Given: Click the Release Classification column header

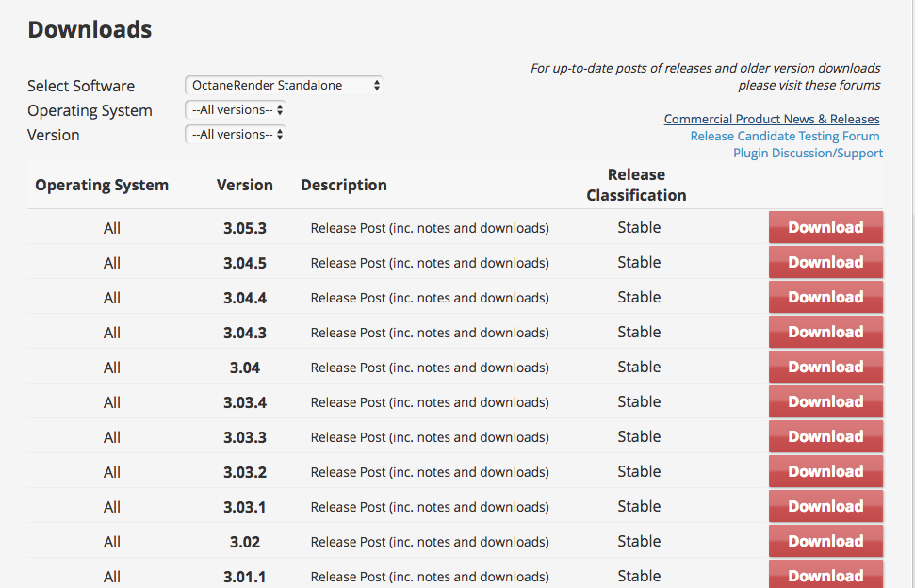Looking at the screenshot, I should (x=636, y=186).
